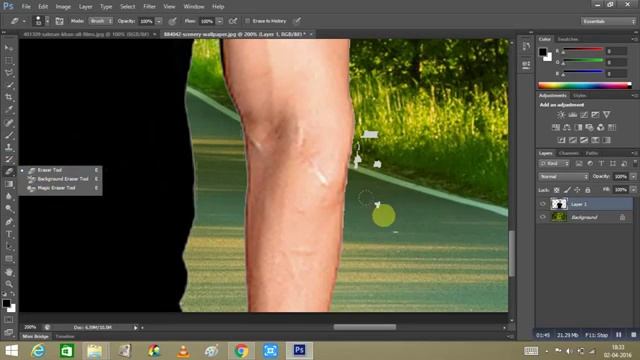Screen dimensions: 640x360
Task: Select the Rectangular Marquee tool
Action: 9,60
